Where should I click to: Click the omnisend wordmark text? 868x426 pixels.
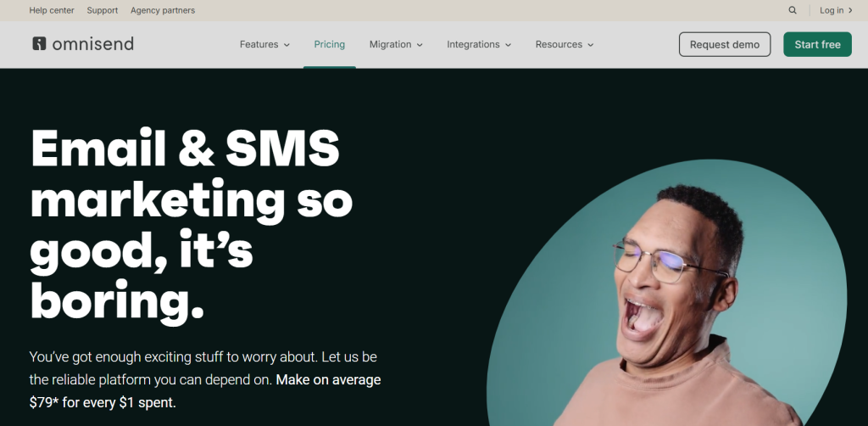93,44
